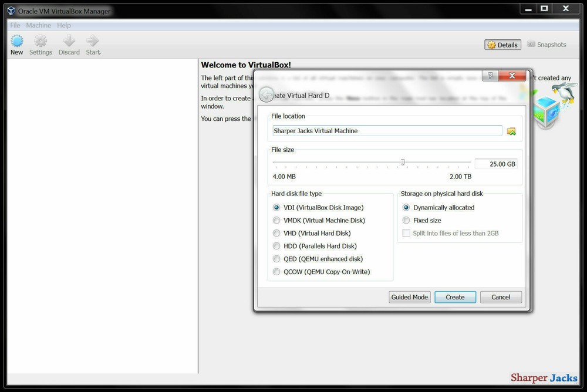Create the virtual hard disk
Image resolution: width=587 pixels, height=392 pixels.
click(x=455, y=297)
